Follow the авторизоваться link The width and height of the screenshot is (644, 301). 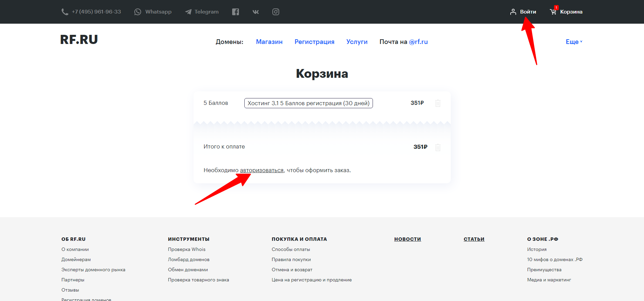[x=262, y=170]
